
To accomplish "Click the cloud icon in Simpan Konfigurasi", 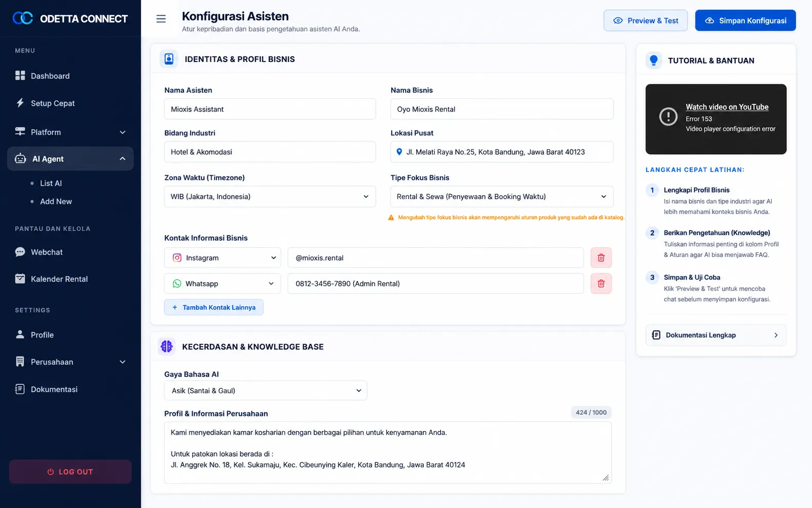I will pyautogui.click(x=710, y=20).
